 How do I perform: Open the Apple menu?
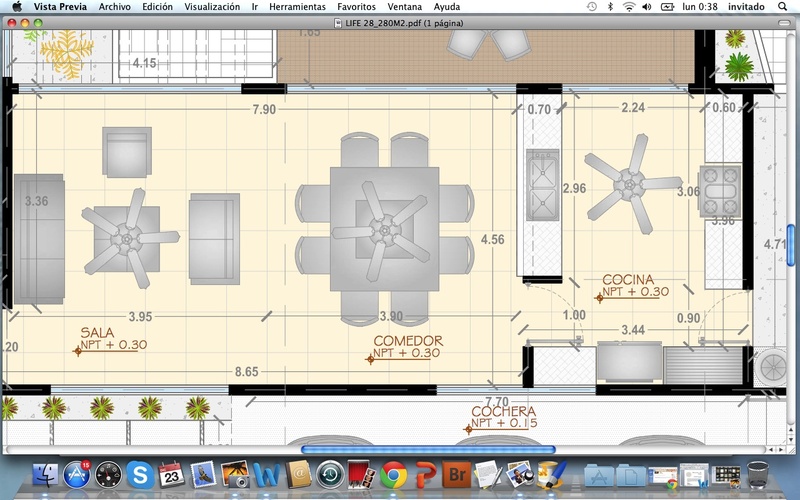(x=17, y=6)
